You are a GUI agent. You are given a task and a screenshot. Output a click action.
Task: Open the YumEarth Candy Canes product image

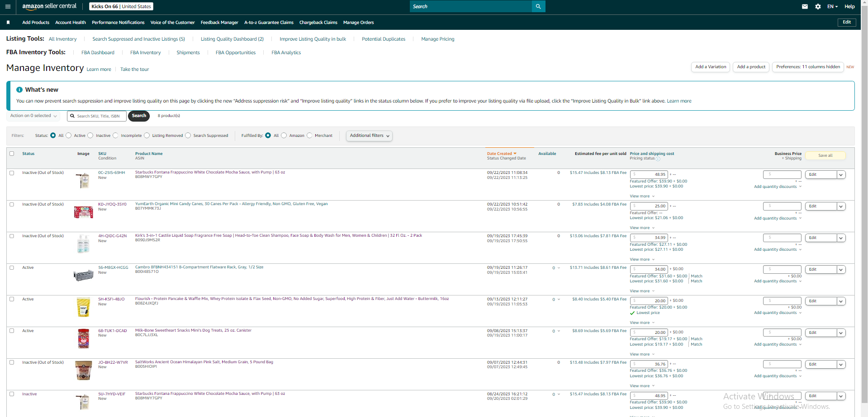pyautogui.click(x=83, y=212)
